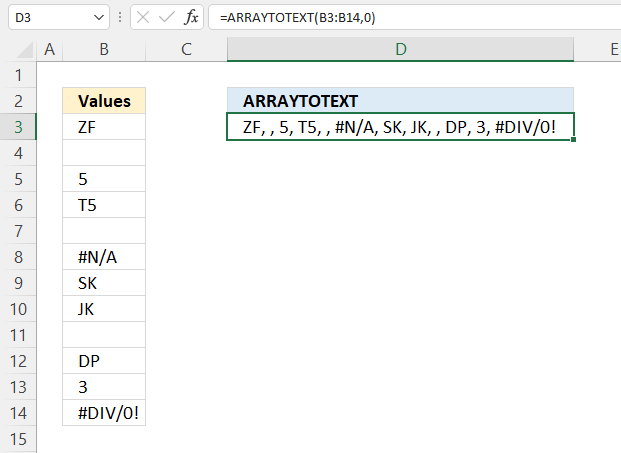Select row 8 header

tap(17, 257)
